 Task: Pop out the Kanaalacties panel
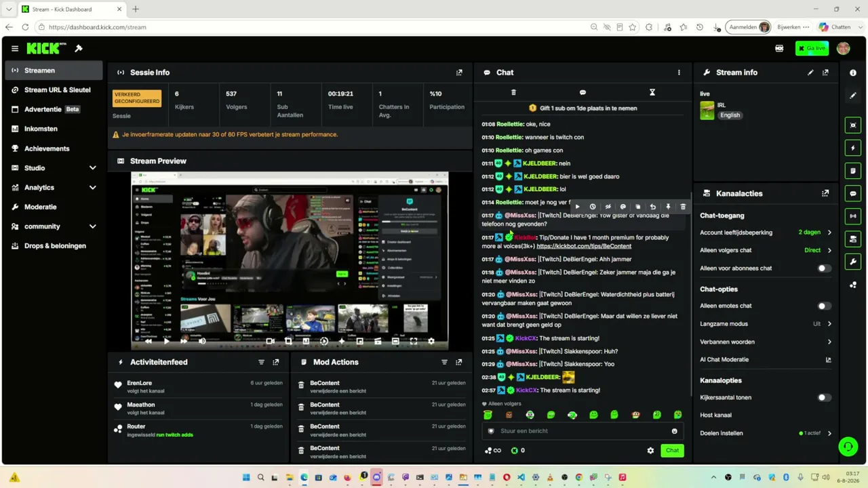click(x=825, y=193)
